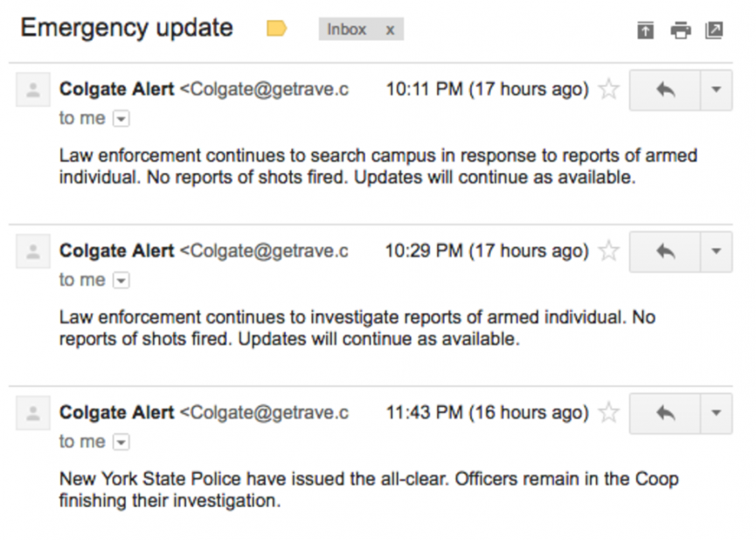The image size is (756, 540).
Task: Show recipient details of third message
Action: coord(121,442)
